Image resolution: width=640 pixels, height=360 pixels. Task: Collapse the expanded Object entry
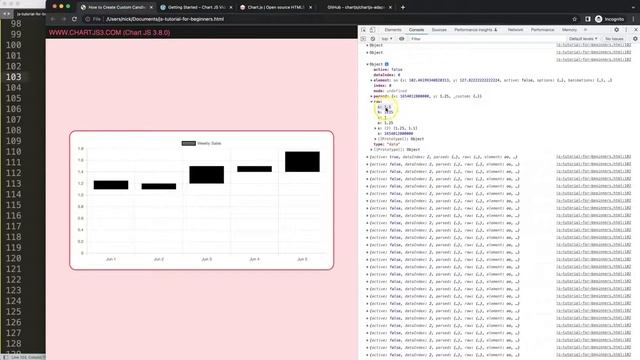pos(367,64)
